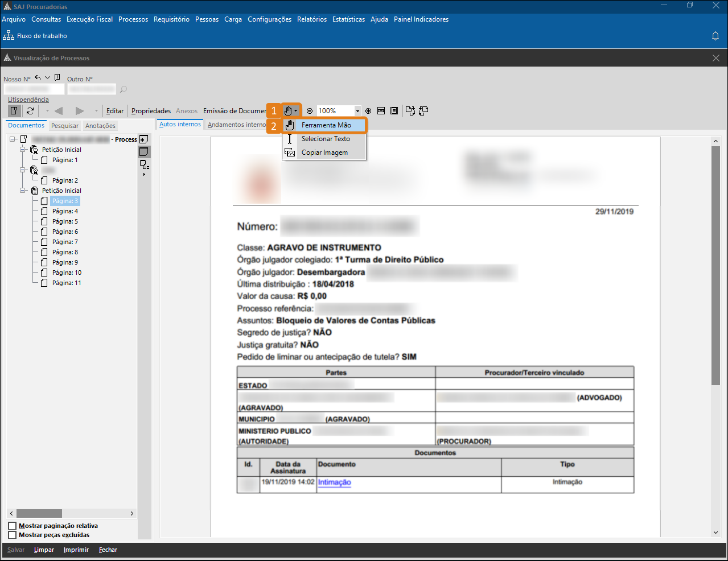Click the fit page width icon
The width and height of the screenshot is (728, 561).
(x=381, y=111)
